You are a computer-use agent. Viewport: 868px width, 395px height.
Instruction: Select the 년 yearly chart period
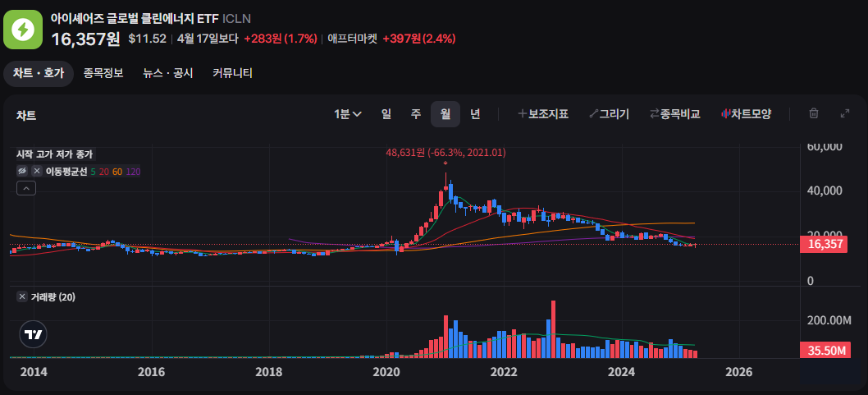tap(475, 114)
